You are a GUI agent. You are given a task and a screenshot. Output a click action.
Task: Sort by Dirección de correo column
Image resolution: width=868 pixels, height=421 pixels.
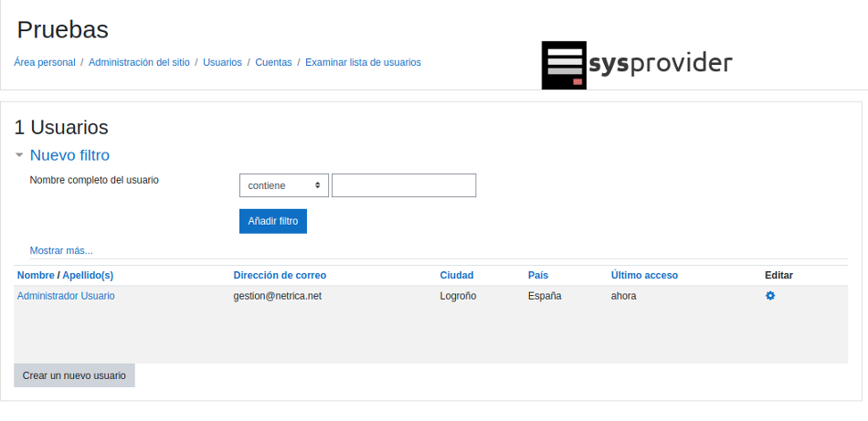coord(280,275)
